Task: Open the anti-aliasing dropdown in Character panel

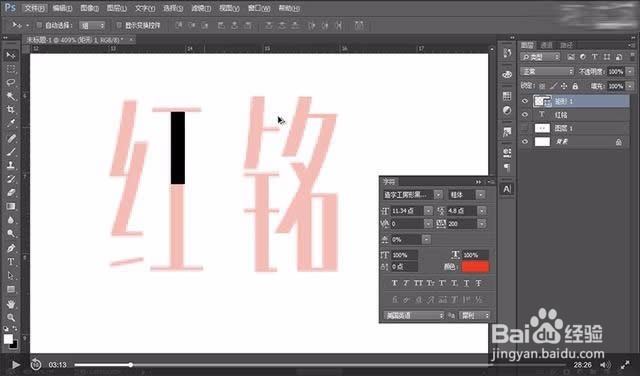Action: coord(475,315)
